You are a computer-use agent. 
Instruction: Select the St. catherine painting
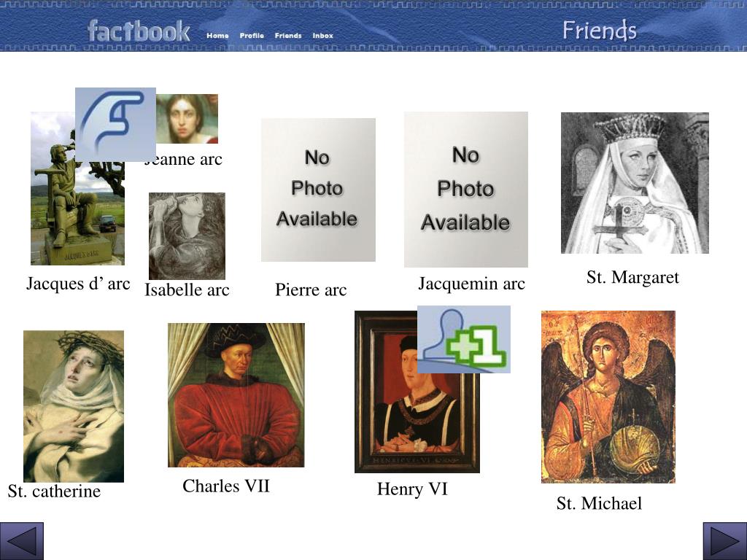click(74, 406)
